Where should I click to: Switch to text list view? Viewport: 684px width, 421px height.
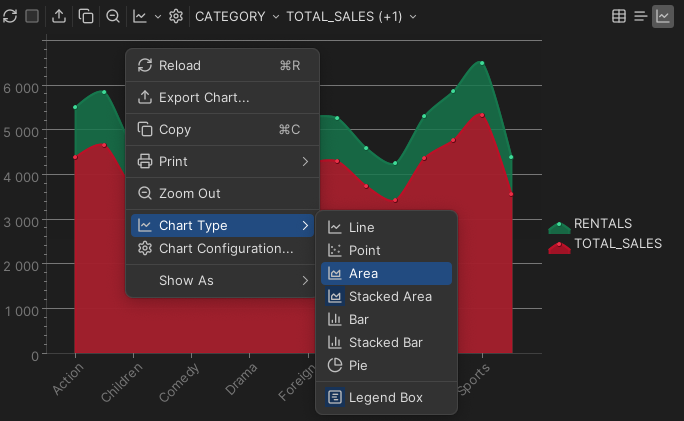(640, 16)
